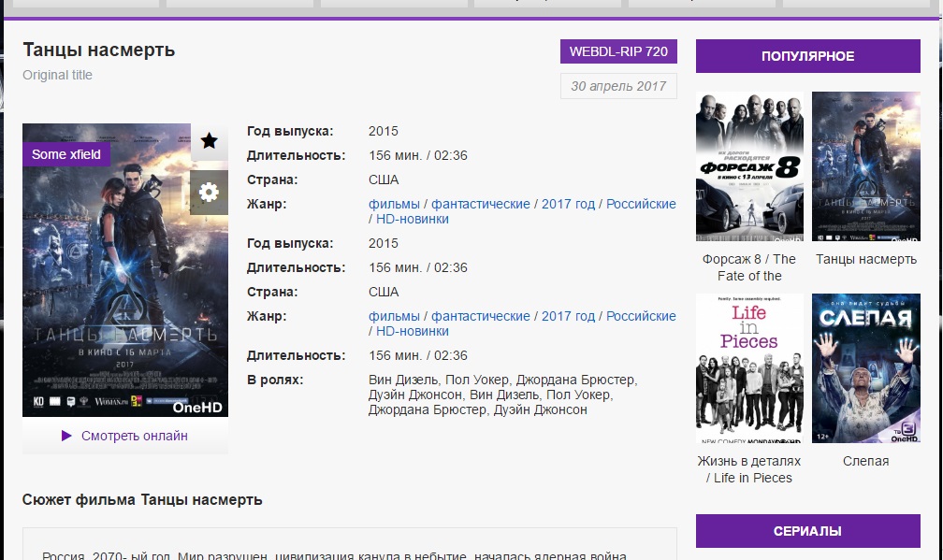Open фантастические link in the upper Жанр row
The height and width of the screenshot is (560, 943).
click(481, 205)
